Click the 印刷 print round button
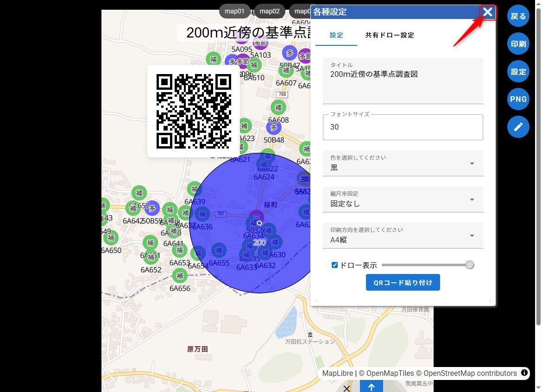The height and width of the screenshot is (392, 542). coord(518,44)
